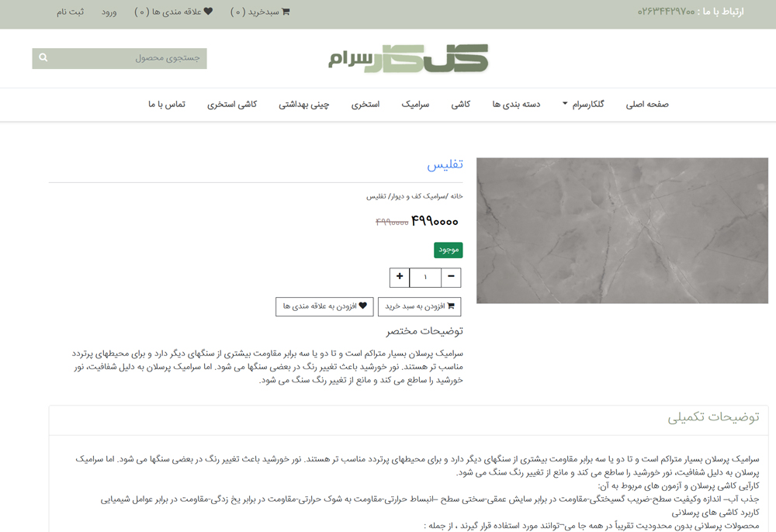Open the wishlist (علاقه مندی ها) in top bar
The image size is (776, 532).
pos(174,12)
